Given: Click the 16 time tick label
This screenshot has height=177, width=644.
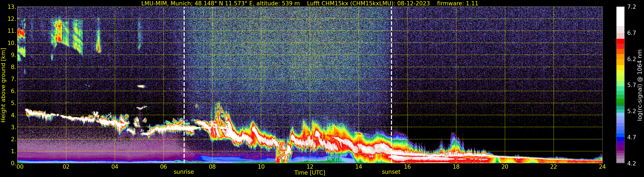Looking at the screenshot, I should 407,167.
